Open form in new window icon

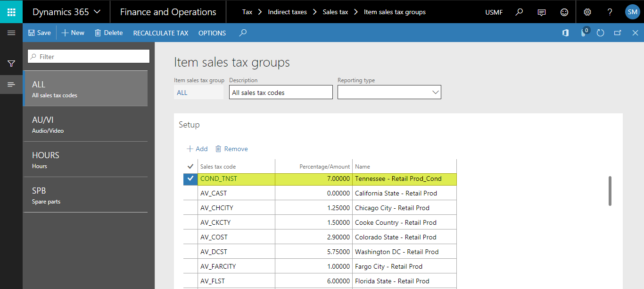point(619,33)
